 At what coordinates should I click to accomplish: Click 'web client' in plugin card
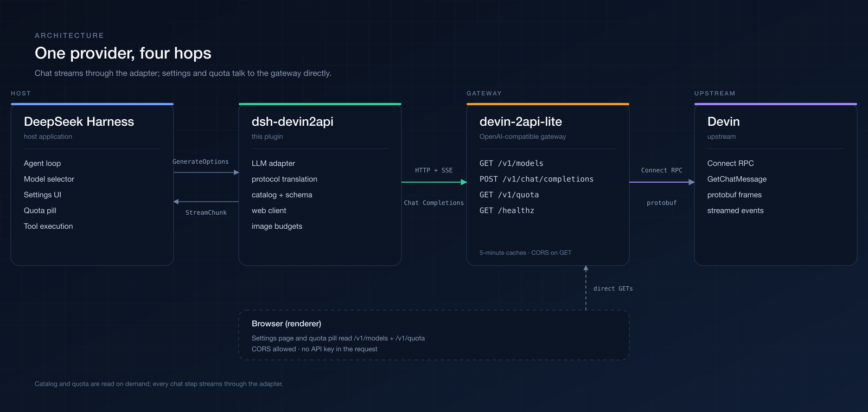point(269,210)
